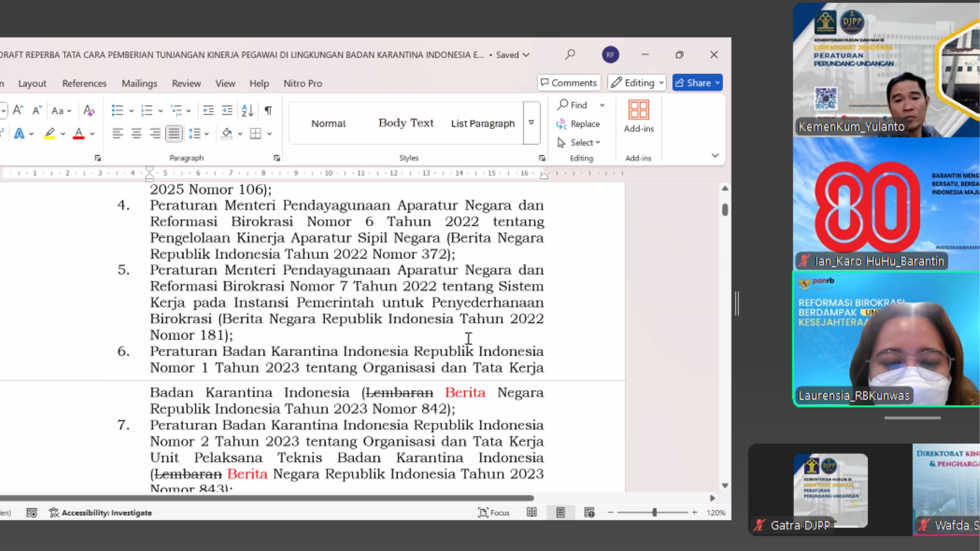This screenshot has height=551, width=980.
Task: Expand the Styles gallery
Action: [x=531, y=123]
